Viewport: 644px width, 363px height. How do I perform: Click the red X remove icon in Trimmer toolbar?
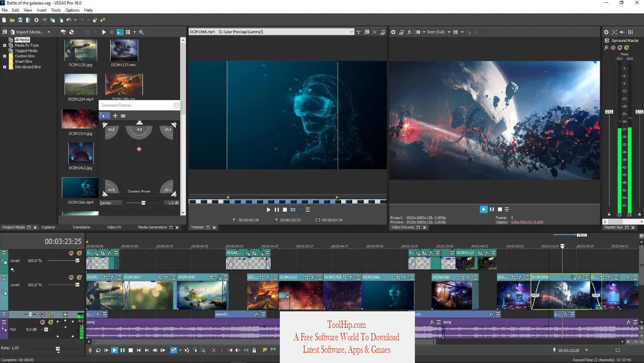(x=375, y=32)
